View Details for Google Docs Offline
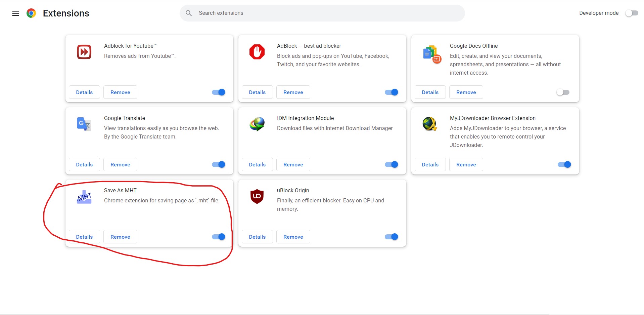This screenshot has height=315, width=644. pyautogui.click(x=430, y=92)
